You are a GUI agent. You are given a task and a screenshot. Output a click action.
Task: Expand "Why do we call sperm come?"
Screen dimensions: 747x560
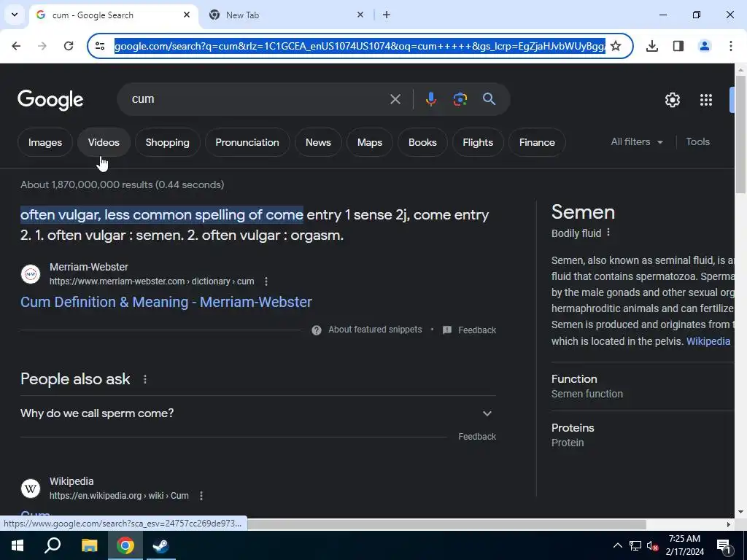point(258,413)
